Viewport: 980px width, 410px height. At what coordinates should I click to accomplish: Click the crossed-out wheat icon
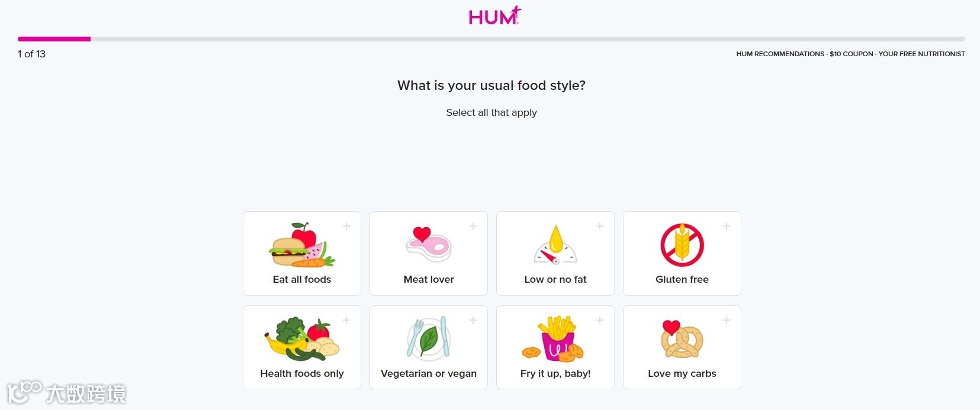(x=682, y=245)
